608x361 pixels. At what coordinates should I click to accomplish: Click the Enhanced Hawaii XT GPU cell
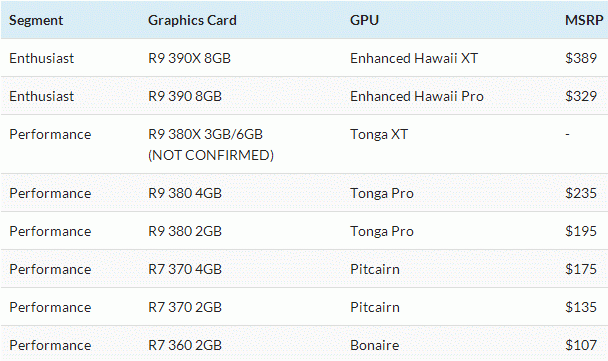pyautogui.click(x=414, y=58)
